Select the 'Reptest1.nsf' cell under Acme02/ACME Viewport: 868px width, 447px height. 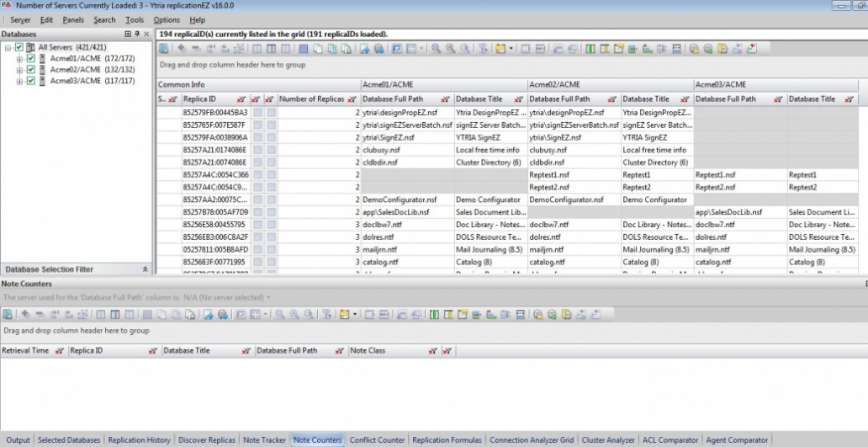tap(574, 175)
